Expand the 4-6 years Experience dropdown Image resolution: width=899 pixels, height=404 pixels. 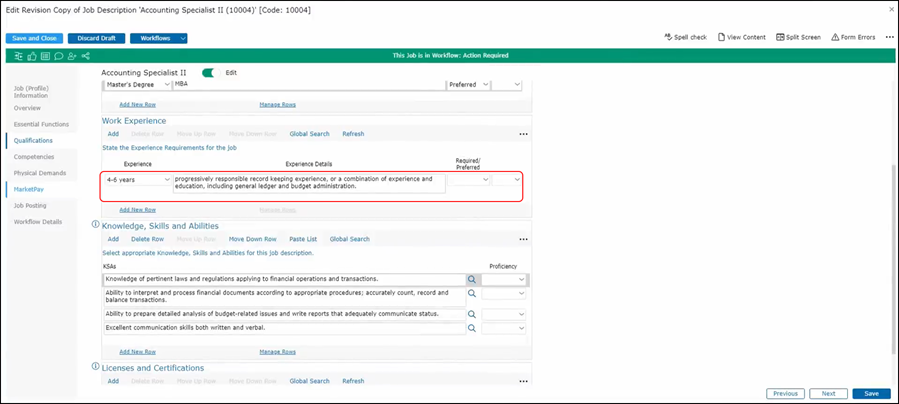137,180
